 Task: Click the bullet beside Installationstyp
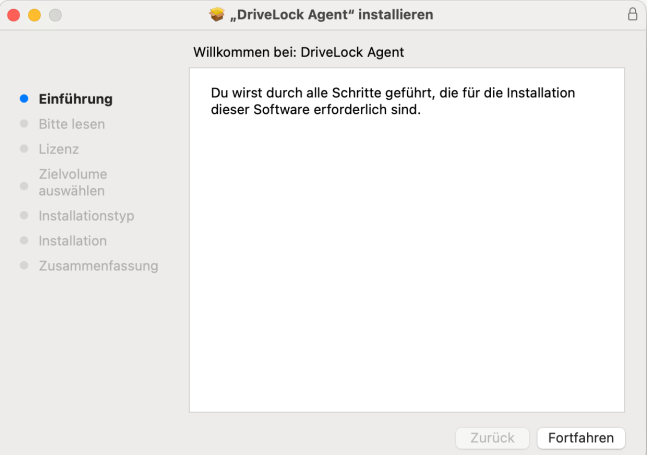[24, 215]
